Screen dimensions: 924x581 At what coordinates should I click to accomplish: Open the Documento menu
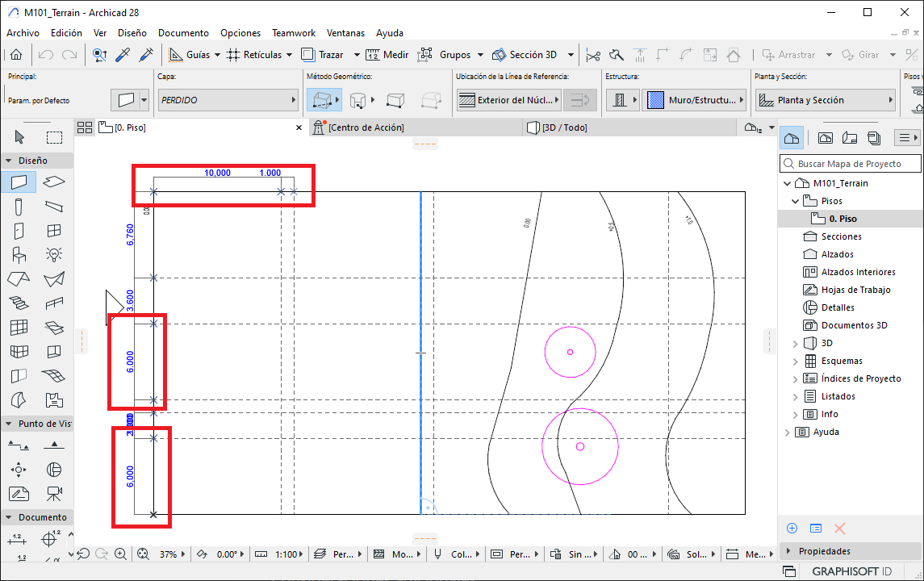(x=183, y=33)
